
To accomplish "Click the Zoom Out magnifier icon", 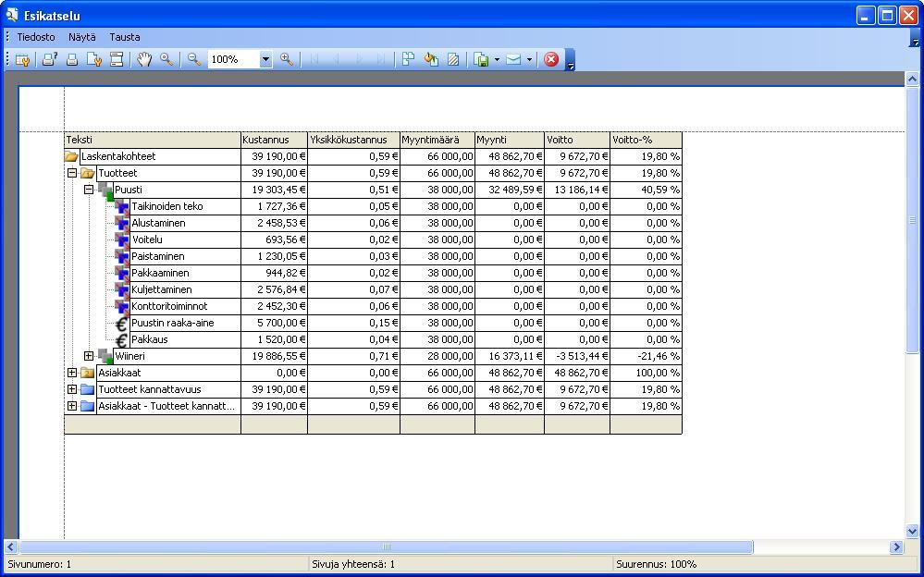I will click(x=194, y=59).
